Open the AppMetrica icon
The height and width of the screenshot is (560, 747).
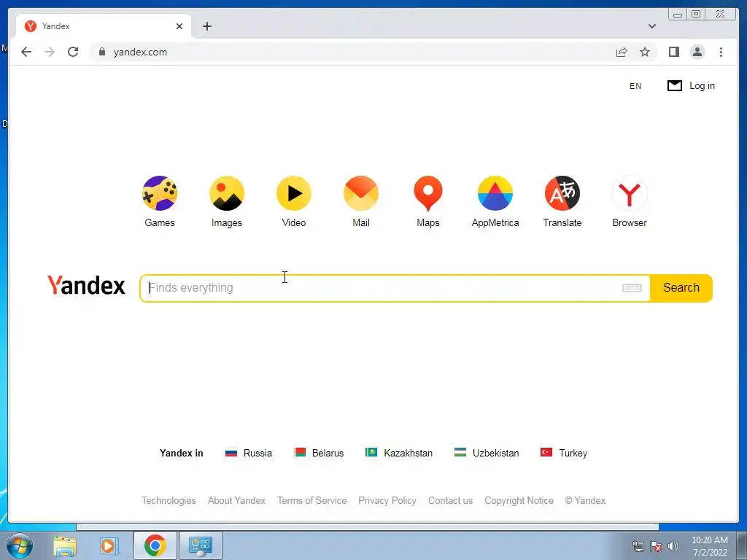[x=495, y=193]
